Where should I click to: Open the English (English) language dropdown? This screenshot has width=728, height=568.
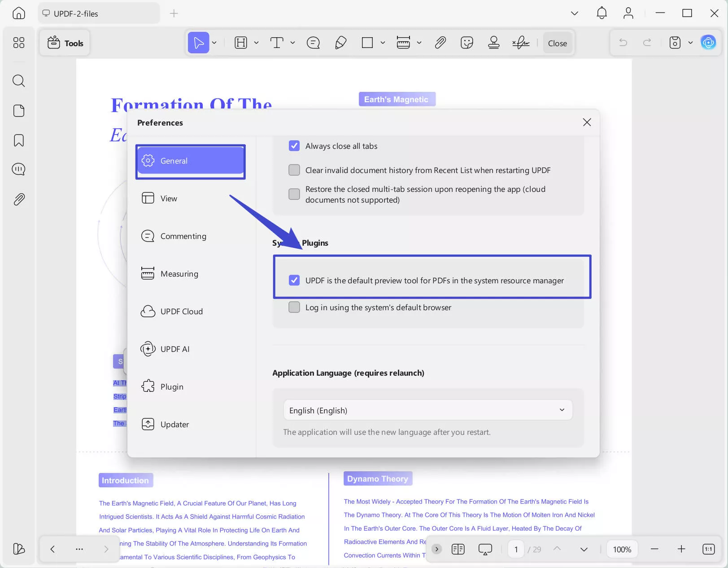coord(428,410)
